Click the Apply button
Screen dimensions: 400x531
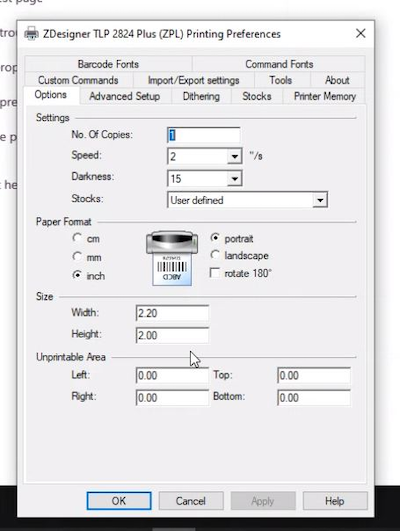pos(263,501)
